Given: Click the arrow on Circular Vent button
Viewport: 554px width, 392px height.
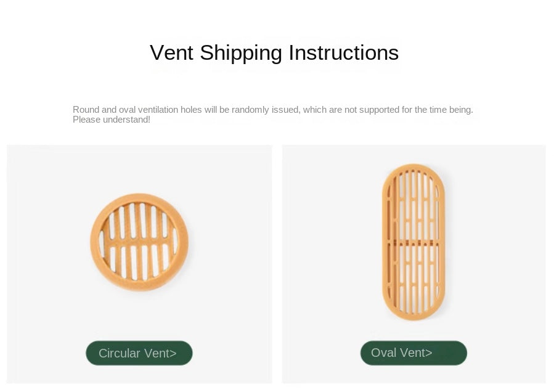Looking at the screenshot, I should click(173, 354).
